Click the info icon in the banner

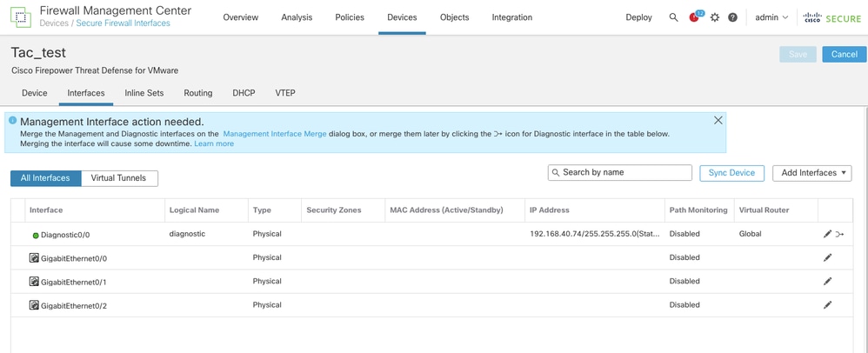click(13, 120)
